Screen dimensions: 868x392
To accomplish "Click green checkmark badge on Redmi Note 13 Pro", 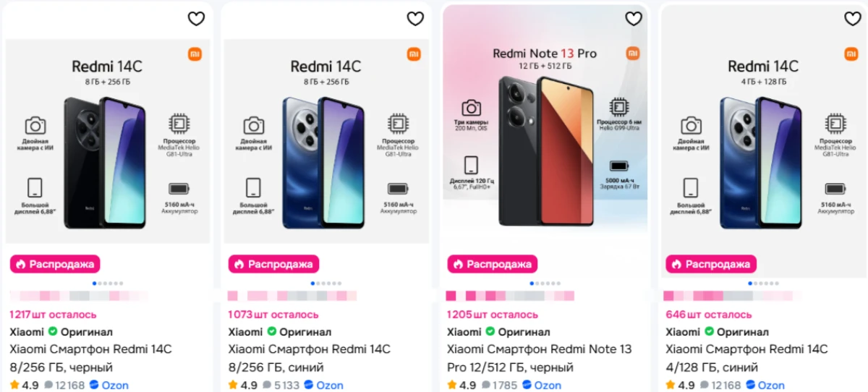I will click(490, 332).
